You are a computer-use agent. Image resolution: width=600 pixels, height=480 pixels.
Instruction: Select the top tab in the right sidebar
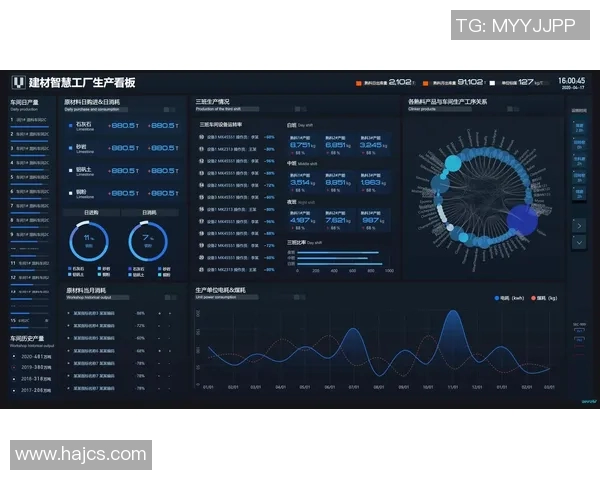click(x=579, y=126)
